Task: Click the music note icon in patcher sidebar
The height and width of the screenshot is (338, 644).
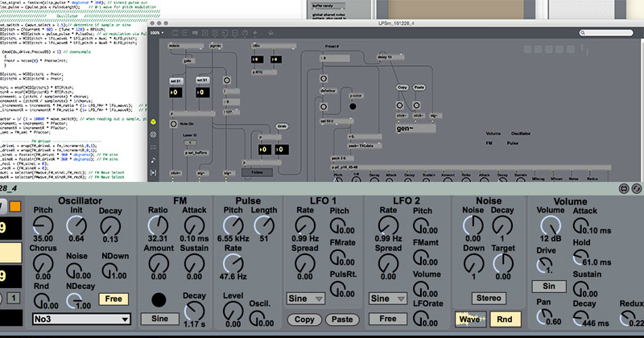Action: tap(153, 160)
